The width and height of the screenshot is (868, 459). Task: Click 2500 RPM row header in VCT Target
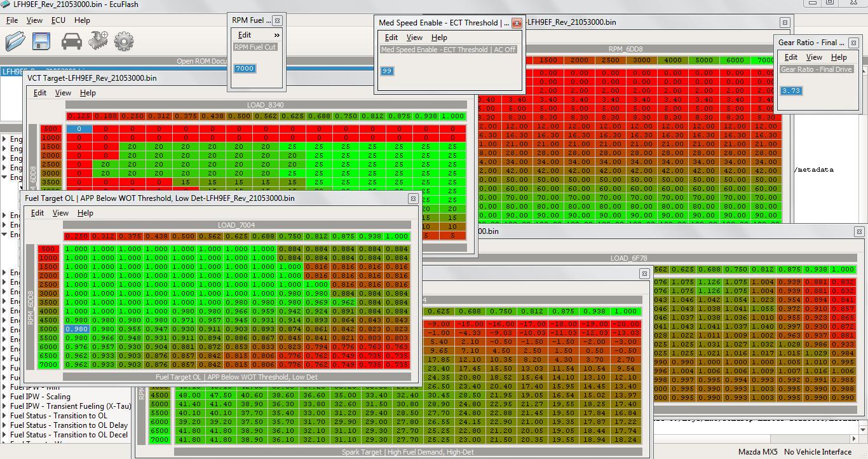(x=50, y=165)
